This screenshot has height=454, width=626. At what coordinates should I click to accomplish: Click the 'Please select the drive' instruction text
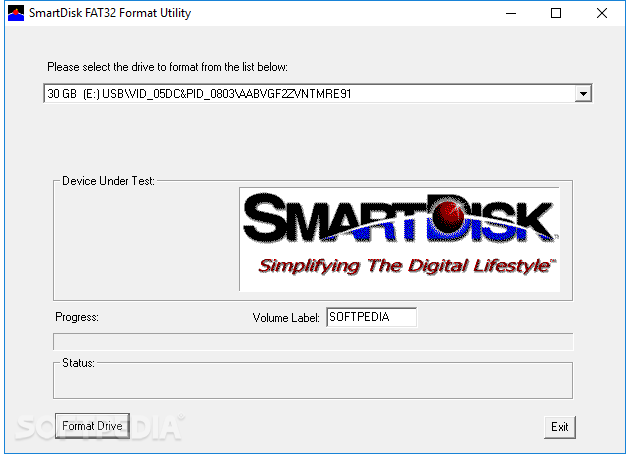(167, 67)
